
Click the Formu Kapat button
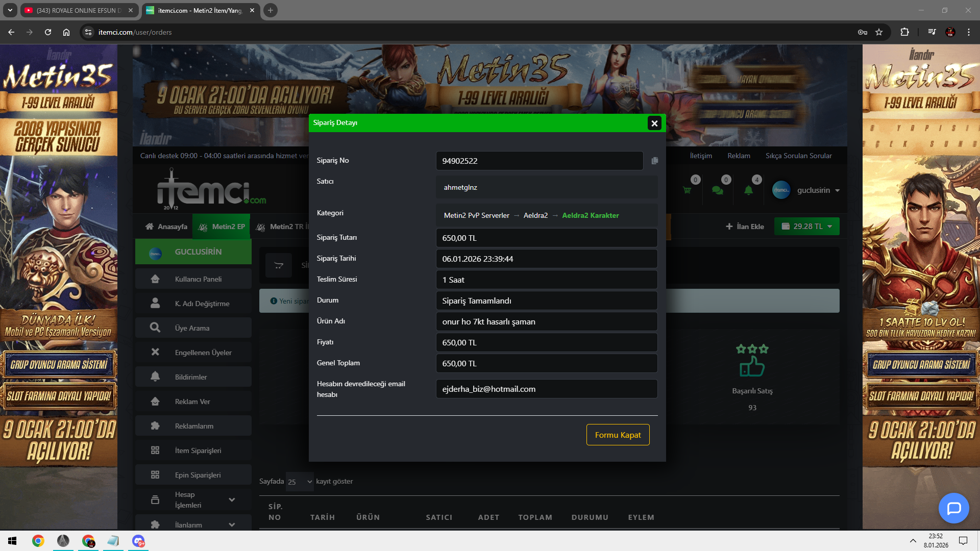(x=618, y=435)
